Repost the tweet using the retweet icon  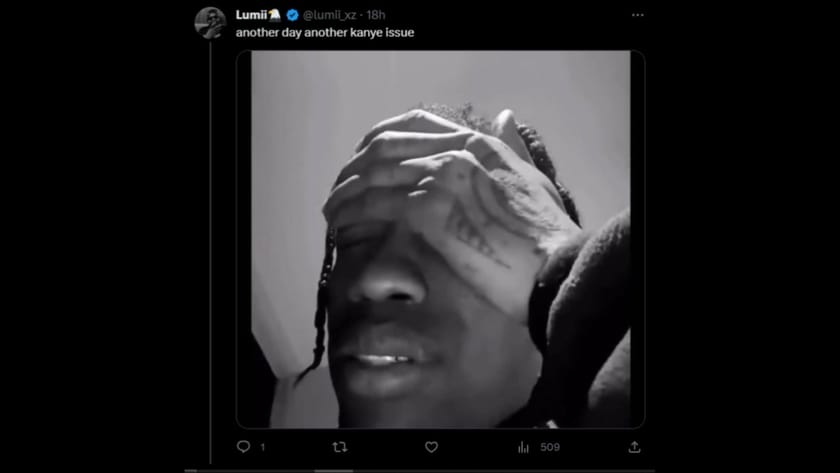tap(340, 447)
